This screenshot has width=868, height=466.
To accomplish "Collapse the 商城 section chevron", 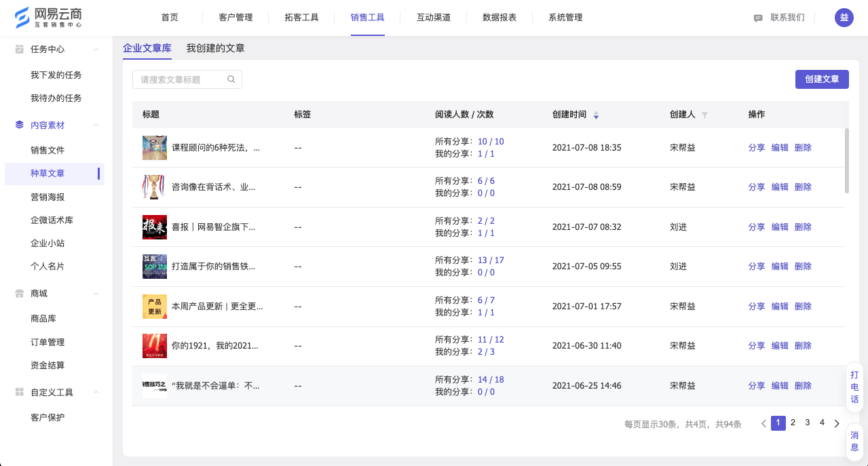I will click(x=96, y=294).
